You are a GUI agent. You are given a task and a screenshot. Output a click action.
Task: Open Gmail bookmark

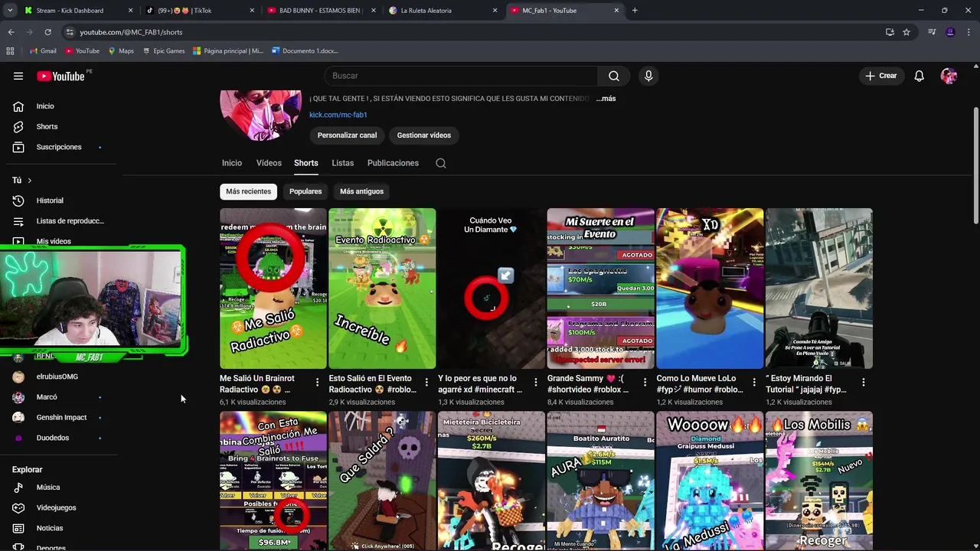point(43,51)
